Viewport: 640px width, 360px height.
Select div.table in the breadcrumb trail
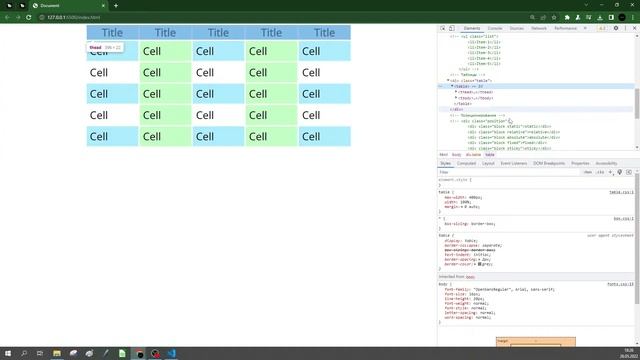[x=473, y=155]
